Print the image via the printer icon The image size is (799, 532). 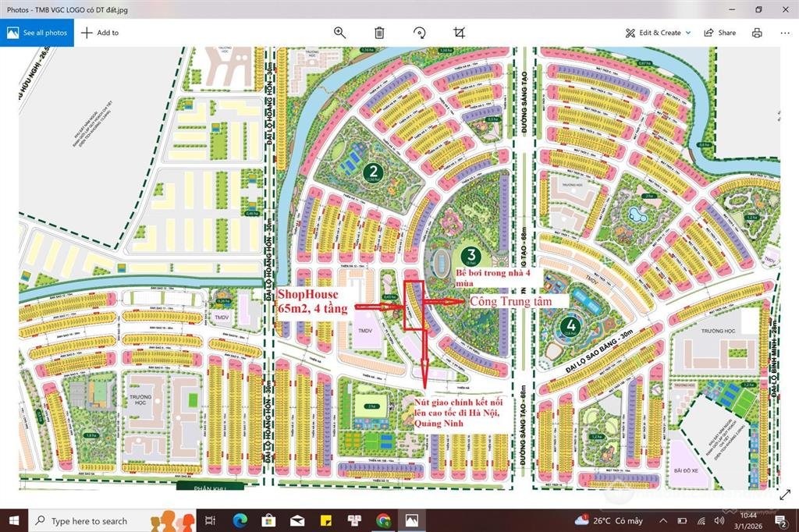(x=757, y=33)
